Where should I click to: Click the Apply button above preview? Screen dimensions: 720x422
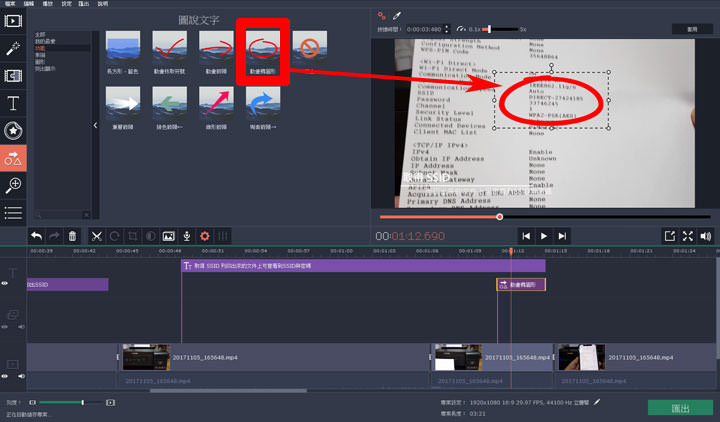pos(692,29)
